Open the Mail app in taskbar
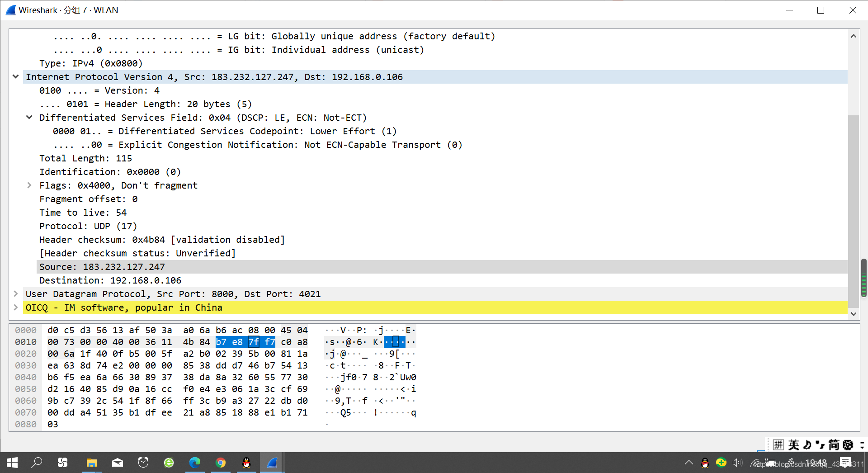The width and height of the screenshot is (868, 473). coord(118,462)
